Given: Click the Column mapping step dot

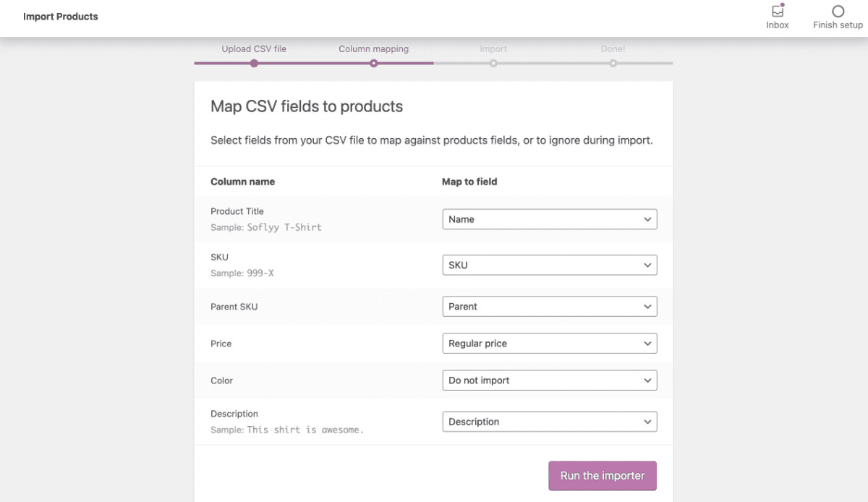Looking at the screenshot, I should (373, 64).
